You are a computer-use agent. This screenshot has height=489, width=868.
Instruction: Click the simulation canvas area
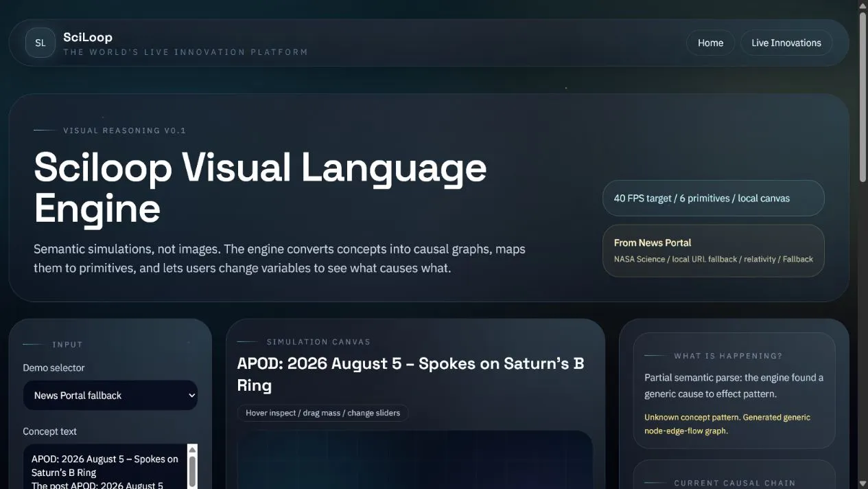[x=415, y=459]
